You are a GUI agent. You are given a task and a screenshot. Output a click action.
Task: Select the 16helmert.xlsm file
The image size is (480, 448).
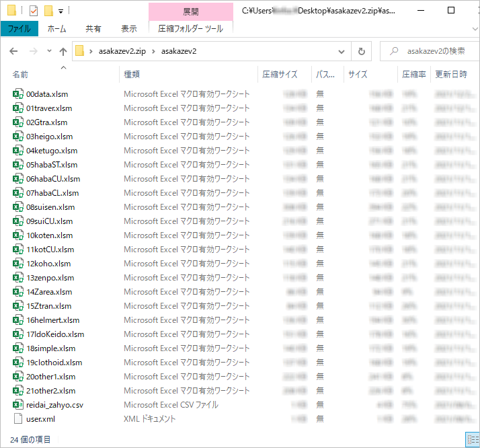[x=53, y=320]
